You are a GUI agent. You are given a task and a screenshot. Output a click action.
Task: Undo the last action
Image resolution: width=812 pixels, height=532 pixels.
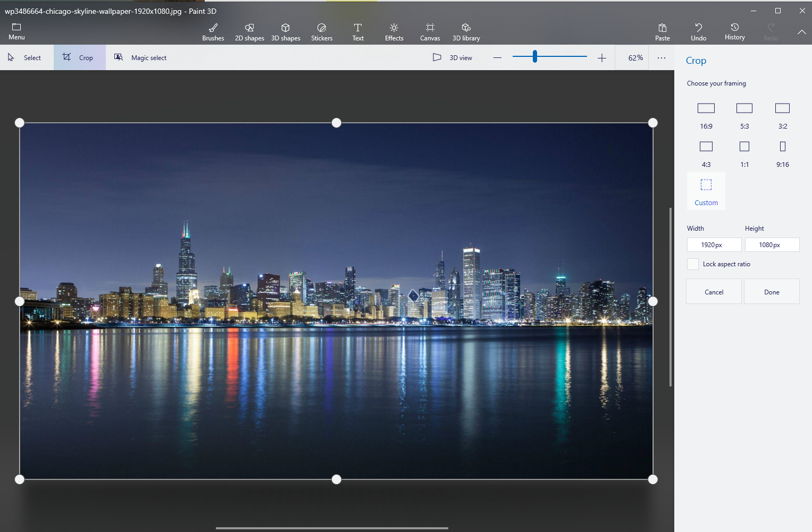(x=699, y=32)
